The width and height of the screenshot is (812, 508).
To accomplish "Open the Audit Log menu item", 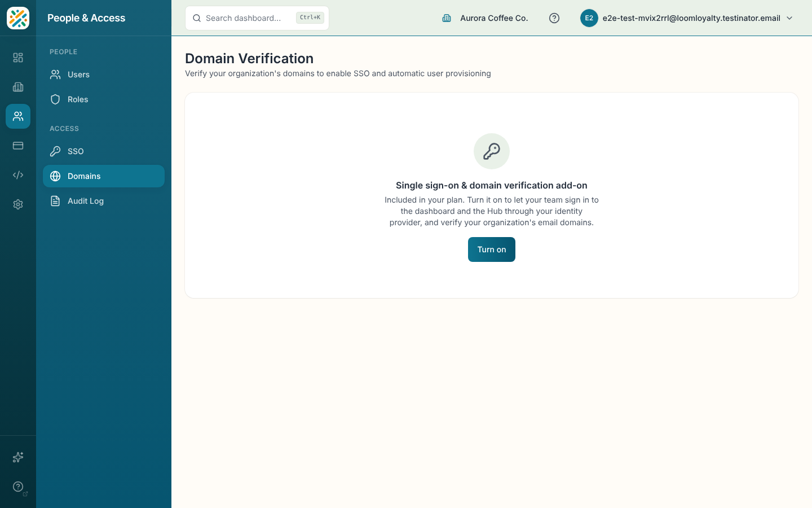I will tap(104, 201).
